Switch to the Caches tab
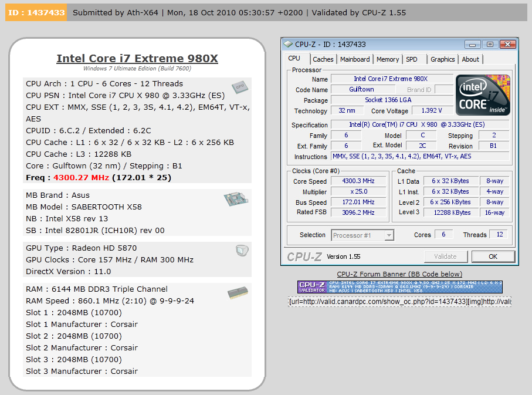The image size is (532, 395). click(323, 59)
